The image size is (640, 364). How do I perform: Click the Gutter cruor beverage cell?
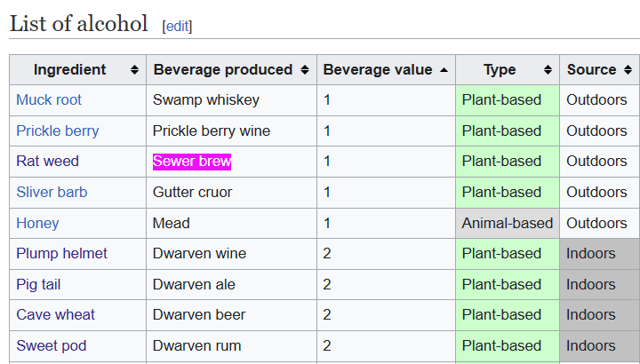[231, 193]
